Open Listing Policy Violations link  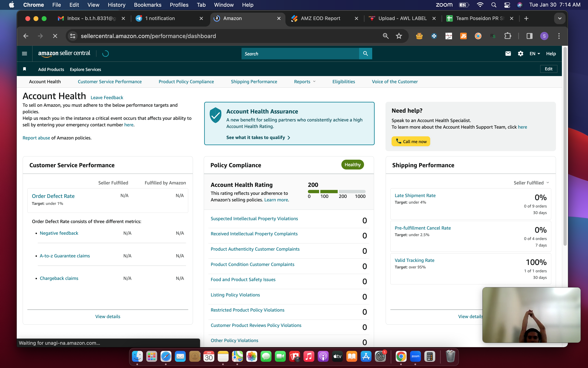pyautogui.click(x=235, y=295)
